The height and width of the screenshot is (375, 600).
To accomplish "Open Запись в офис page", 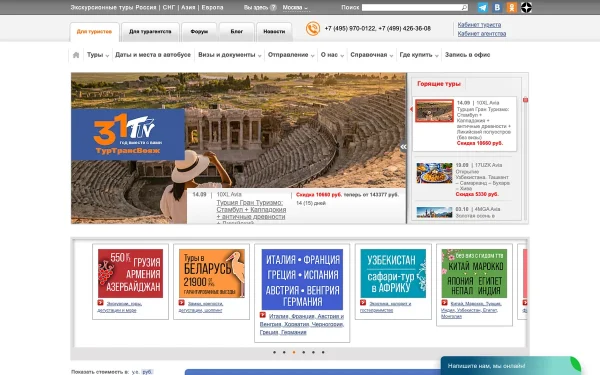I will click(x=467, y=55).
